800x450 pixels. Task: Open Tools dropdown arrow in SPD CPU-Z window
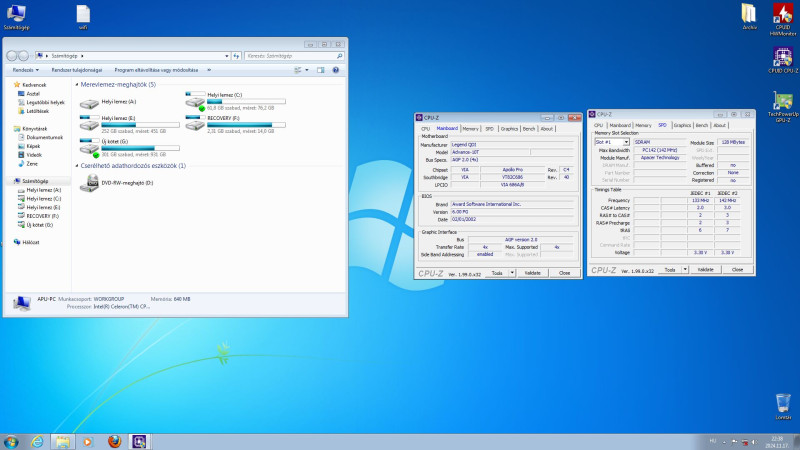click(685, 269)
